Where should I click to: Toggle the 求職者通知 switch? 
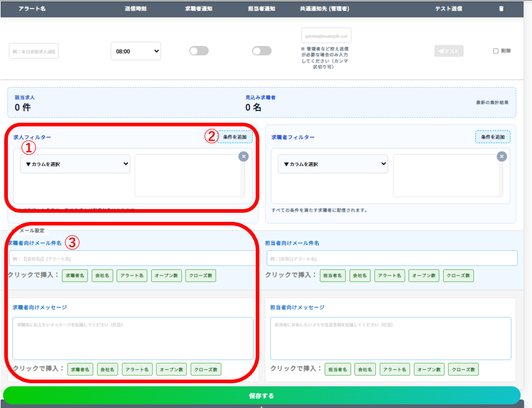(x=198, y=51)
